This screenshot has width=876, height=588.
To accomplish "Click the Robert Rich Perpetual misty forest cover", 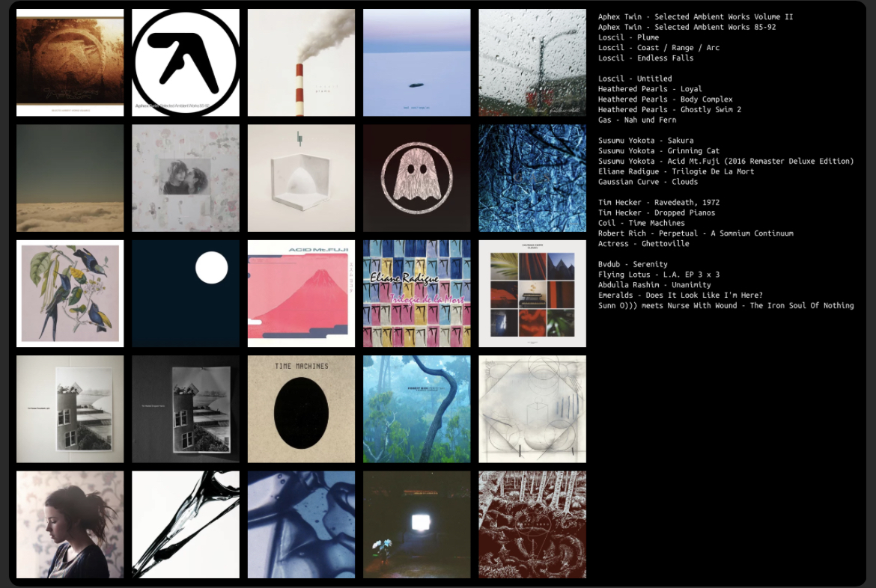I will [x=417, y=409].
